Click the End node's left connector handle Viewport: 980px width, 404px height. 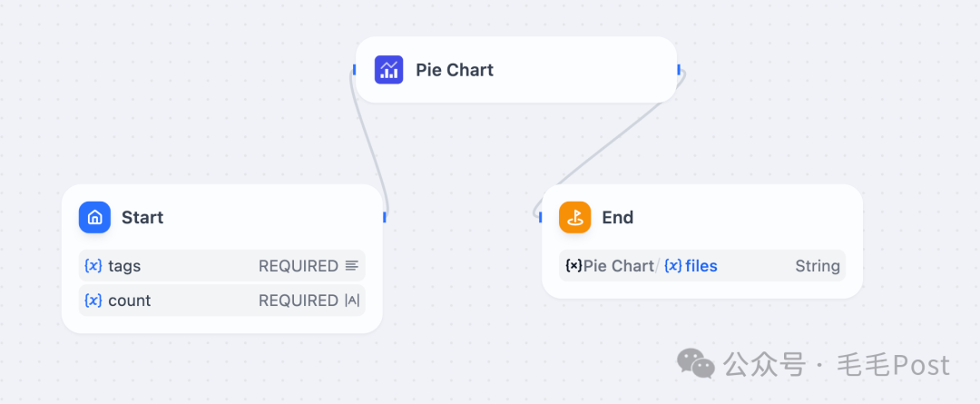(541, 217)
